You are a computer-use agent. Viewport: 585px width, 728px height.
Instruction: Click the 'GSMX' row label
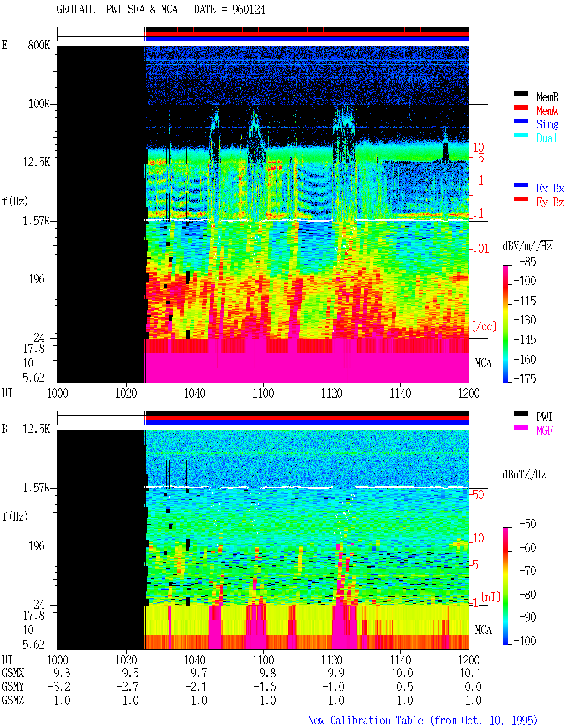[13, 673]
